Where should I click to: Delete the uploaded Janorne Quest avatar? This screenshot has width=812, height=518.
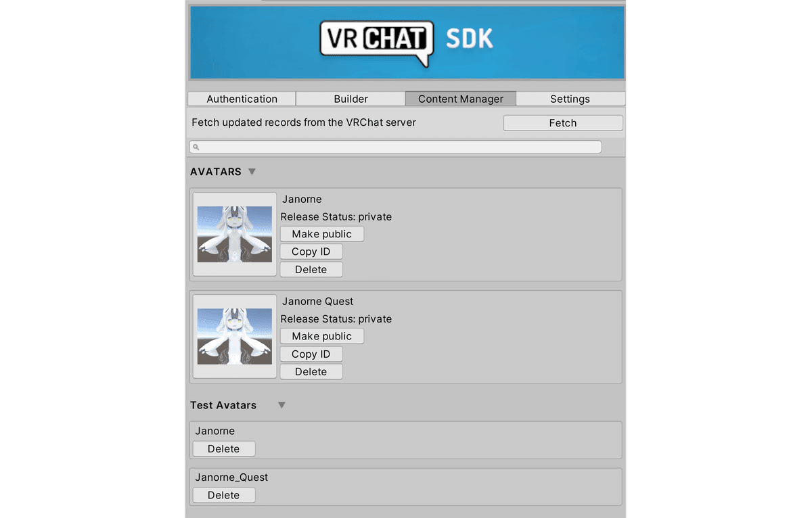(x=311, y=371)
